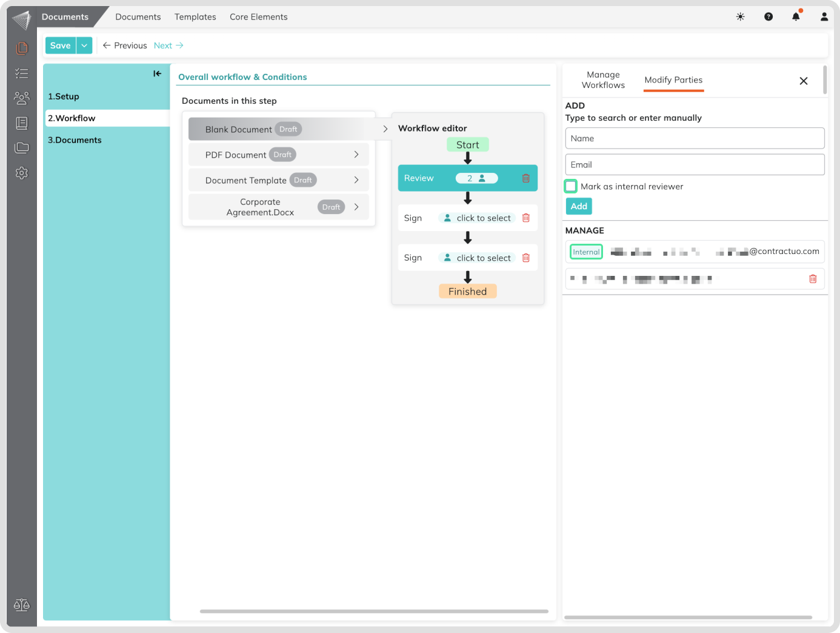Enable Mark as internal reviewer checkbox
840x633 pixels.
[571, 187]
